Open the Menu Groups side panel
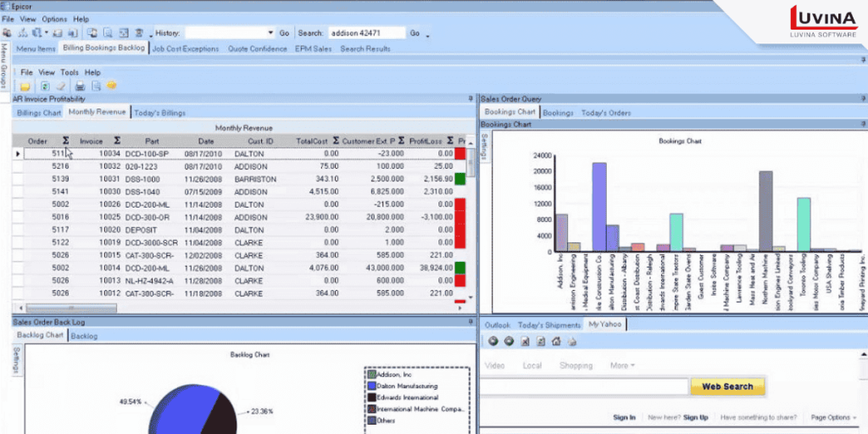The height and width of the screenshot is (434, 868). pyautogui.click(x=4, y=68)
